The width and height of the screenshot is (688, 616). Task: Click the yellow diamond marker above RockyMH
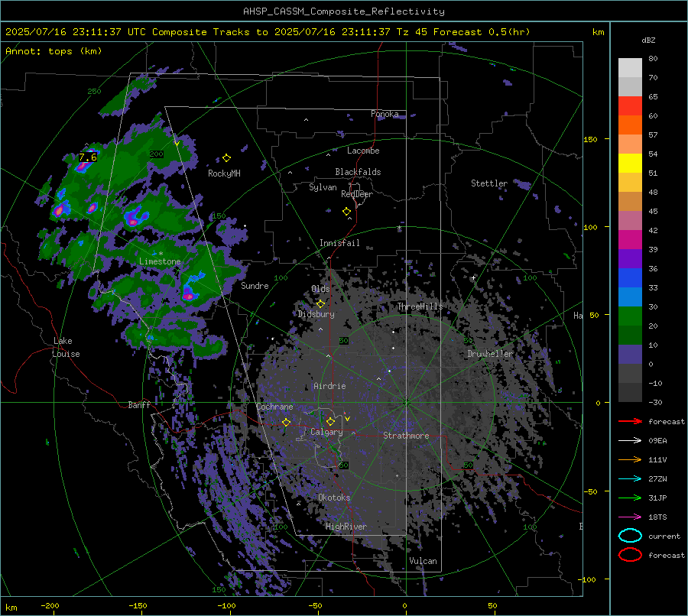[x=226, y=158]
